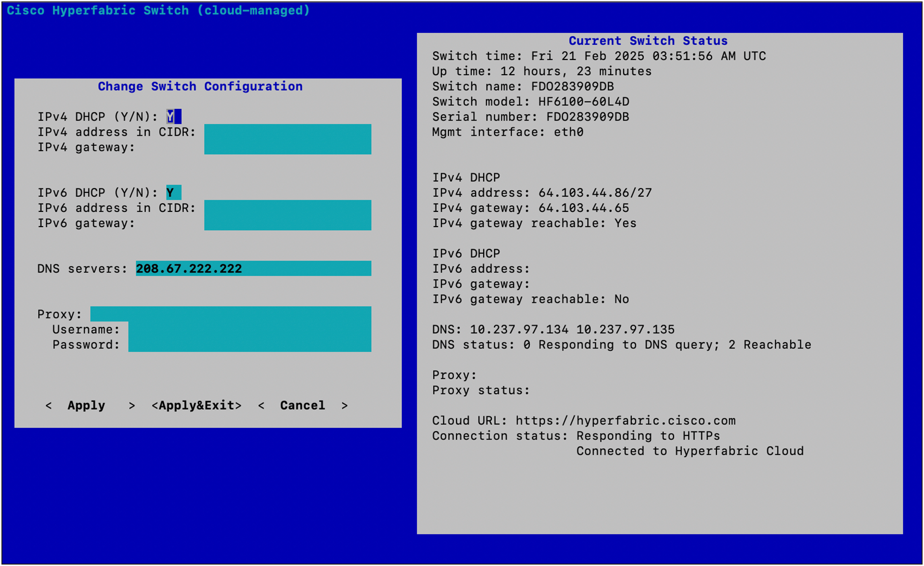Click the 'Proxy:' line in status panel

point(454,375)
